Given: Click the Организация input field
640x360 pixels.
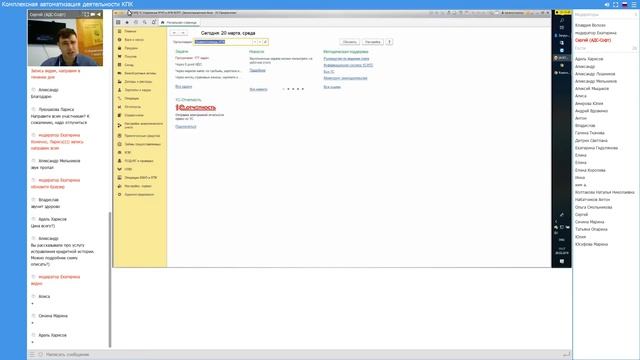Looking at the screenshot, I should pyautogui.click(x=223, y=42).
